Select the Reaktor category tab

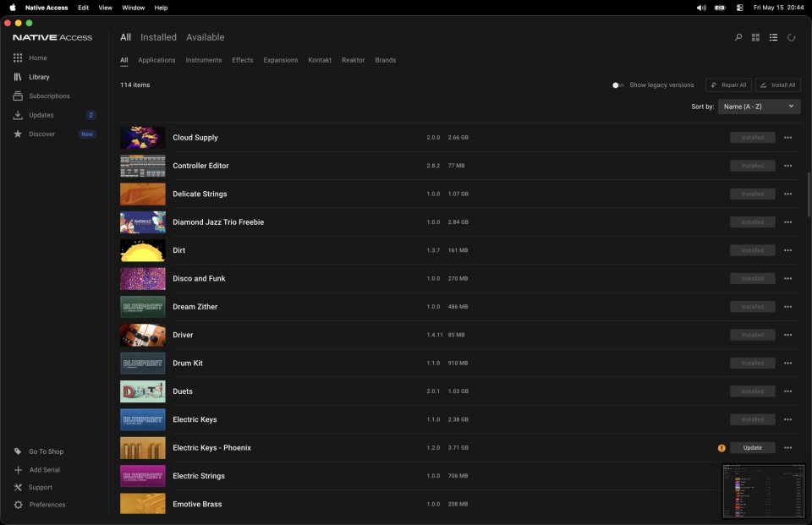point(354,60)
